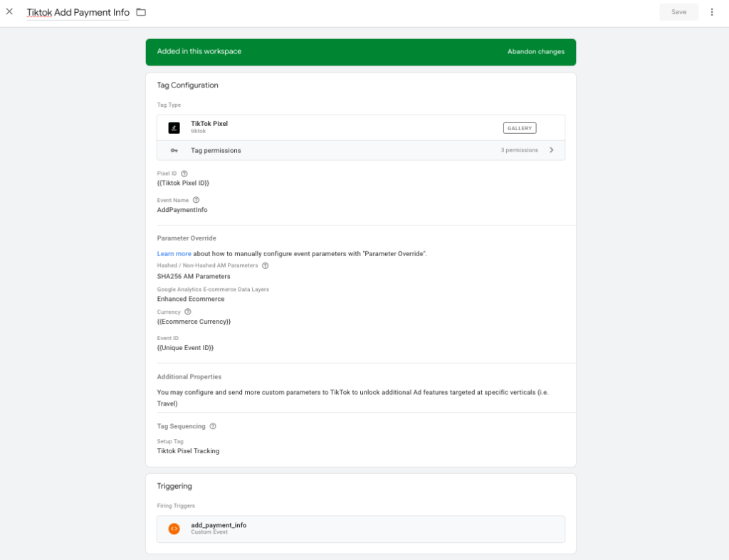Open the three-dot overflow menu

click(x=712, y=11)
